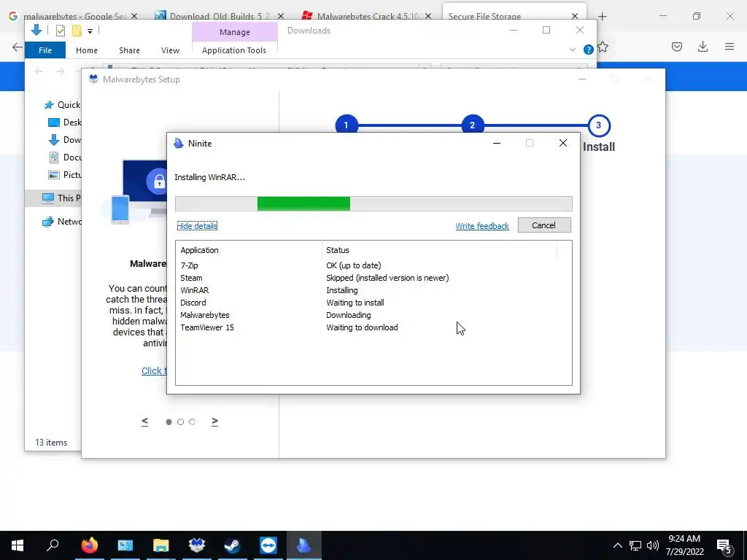Open a new browser tab with plus button
Image resolution: width=747 pixels, height=560 pixels.
[602, 16]
